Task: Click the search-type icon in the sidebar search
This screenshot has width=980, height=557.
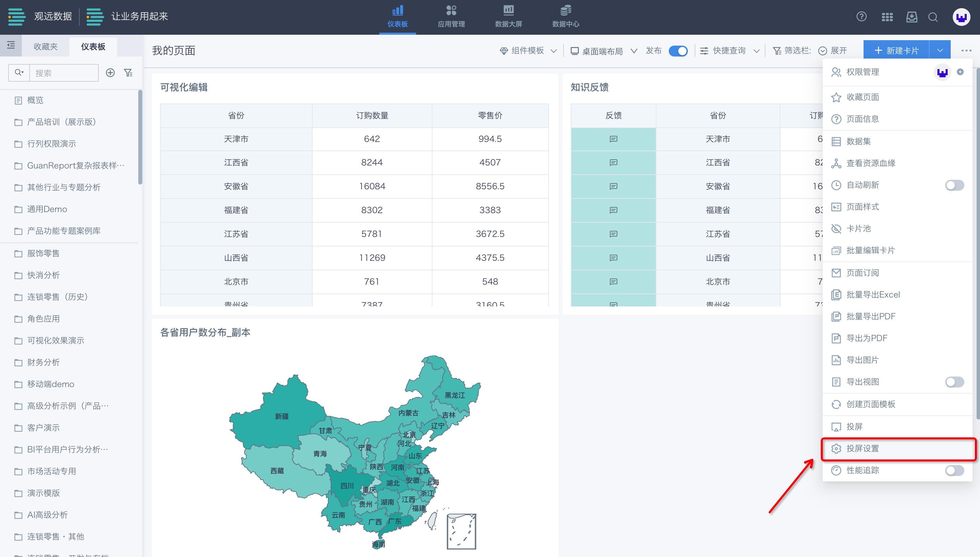Action: click(x=19, y=73)
